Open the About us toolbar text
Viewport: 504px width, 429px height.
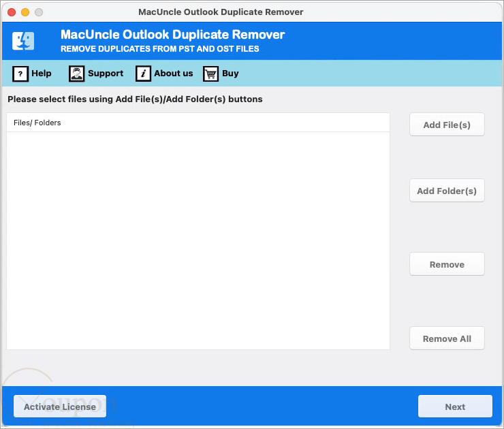coord(174,74)
